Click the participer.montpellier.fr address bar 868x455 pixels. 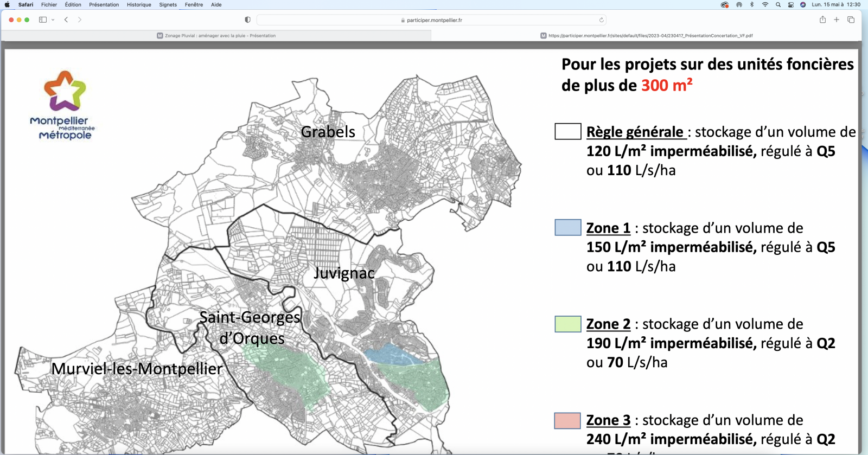(x=431, y=20)
